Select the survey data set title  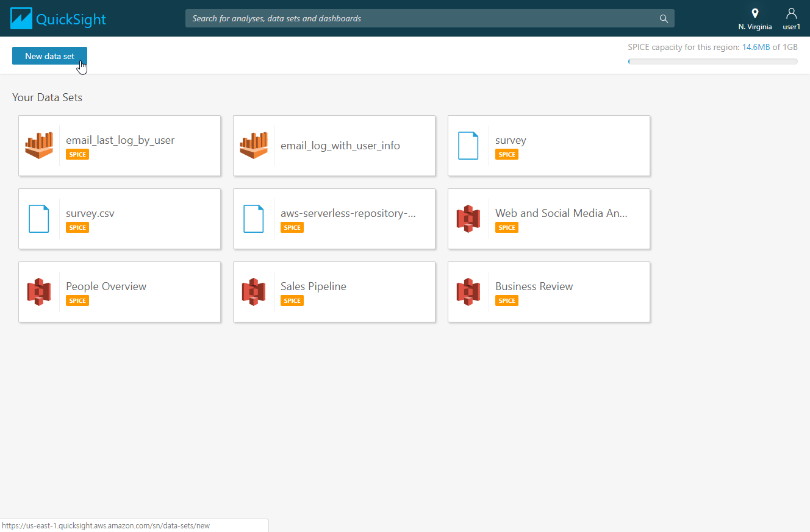(511, 140)
